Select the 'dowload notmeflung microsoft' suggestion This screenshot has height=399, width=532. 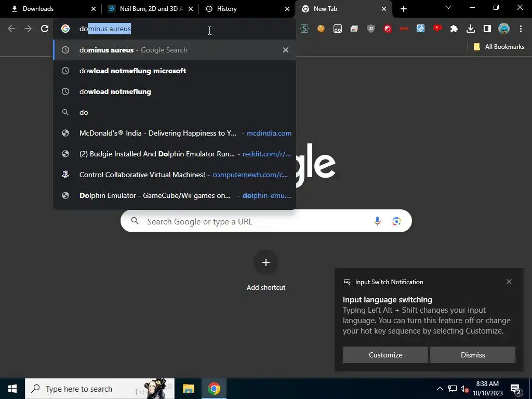pyautogui.click(x=175, y=71)
